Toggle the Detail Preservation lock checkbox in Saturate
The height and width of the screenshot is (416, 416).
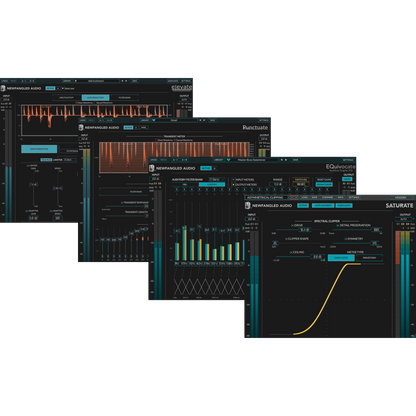pyautogui.click(x=338, y=226)
